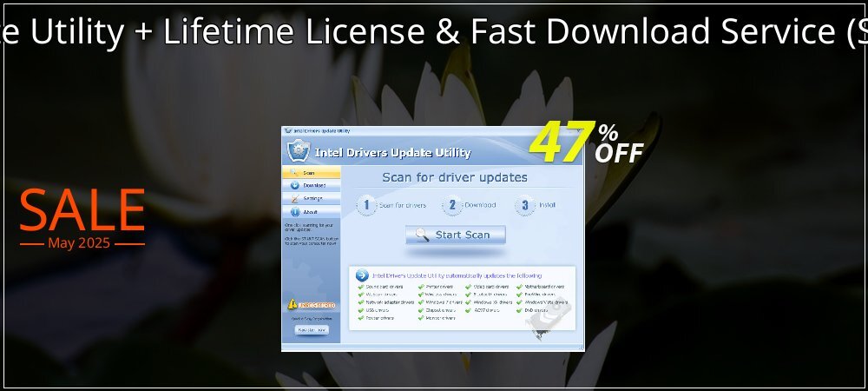Click the May 2025 date label
This screenshot has width=868, height=391.
click(79, 243)
